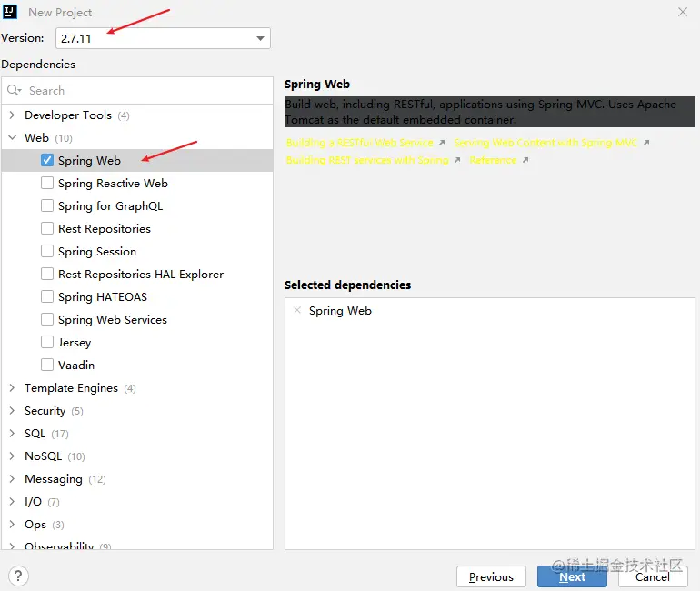The width and height of the screenshot is (700, 591).
Task: Select Spring Web in Selected dependencies list
Action: pyautogui.click(x=340, y=311)
